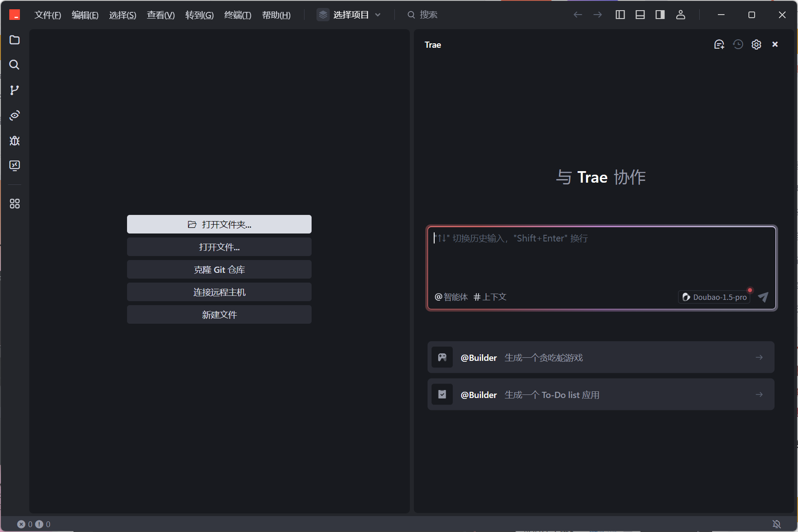Click the warnings count in status bar

(x=43, y=524)
